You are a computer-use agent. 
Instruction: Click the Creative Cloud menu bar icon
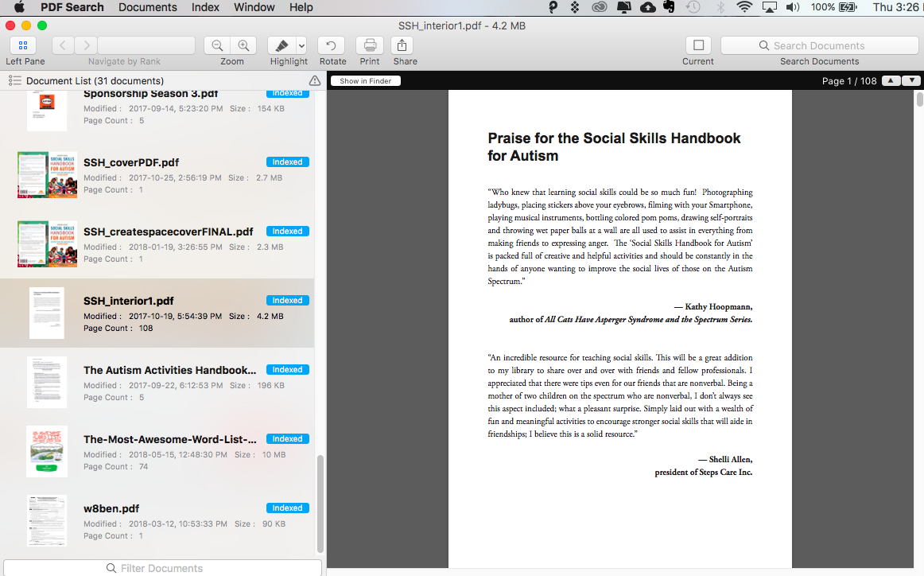click(600, 7)
